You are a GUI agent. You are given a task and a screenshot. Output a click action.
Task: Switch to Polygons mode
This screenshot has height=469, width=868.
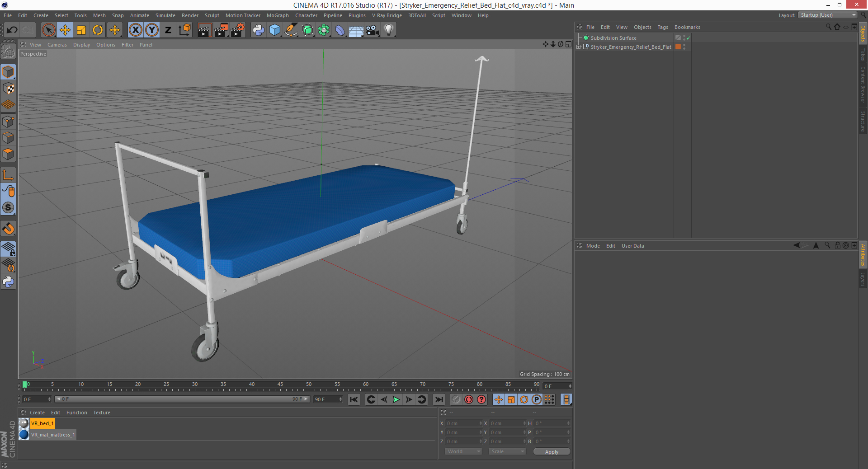pyautogui.click(x=8, y=154)
